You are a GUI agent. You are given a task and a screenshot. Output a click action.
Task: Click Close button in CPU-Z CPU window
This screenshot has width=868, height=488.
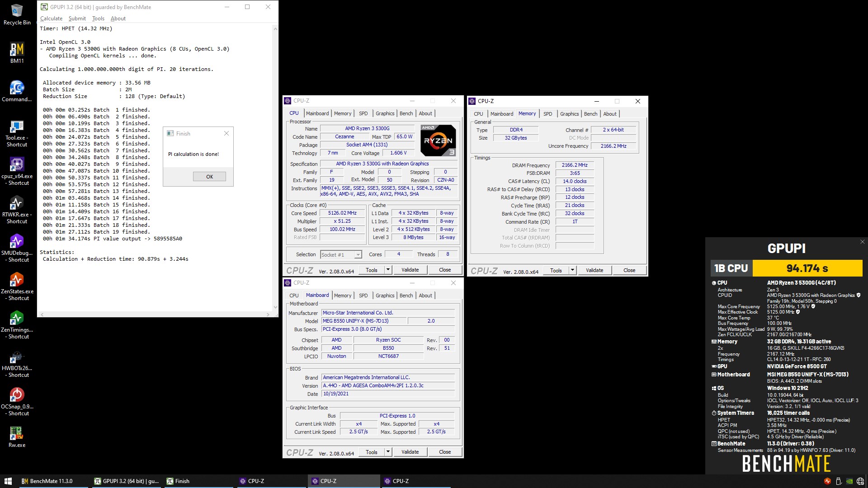click(x=445, y=270)
